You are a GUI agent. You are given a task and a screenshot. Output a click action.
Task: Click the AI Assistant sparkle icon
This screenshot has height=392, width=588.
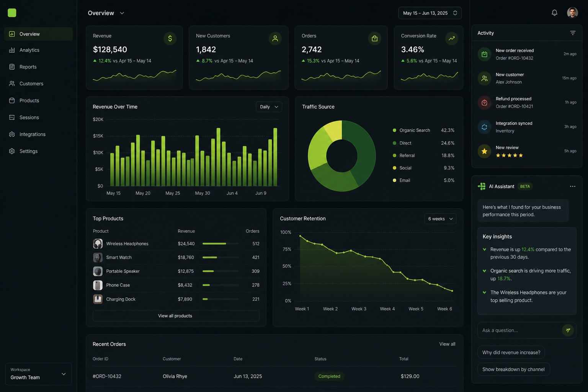482,186
